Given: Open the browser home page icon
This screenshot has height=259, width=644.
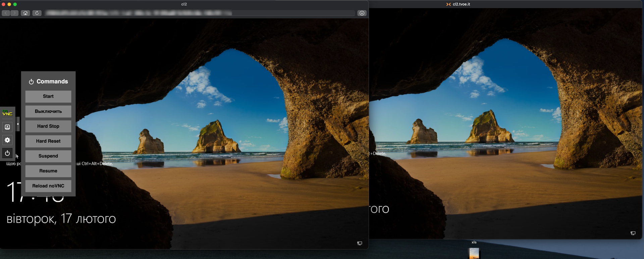Looking at the screenshot, I should tap(25, 13).
